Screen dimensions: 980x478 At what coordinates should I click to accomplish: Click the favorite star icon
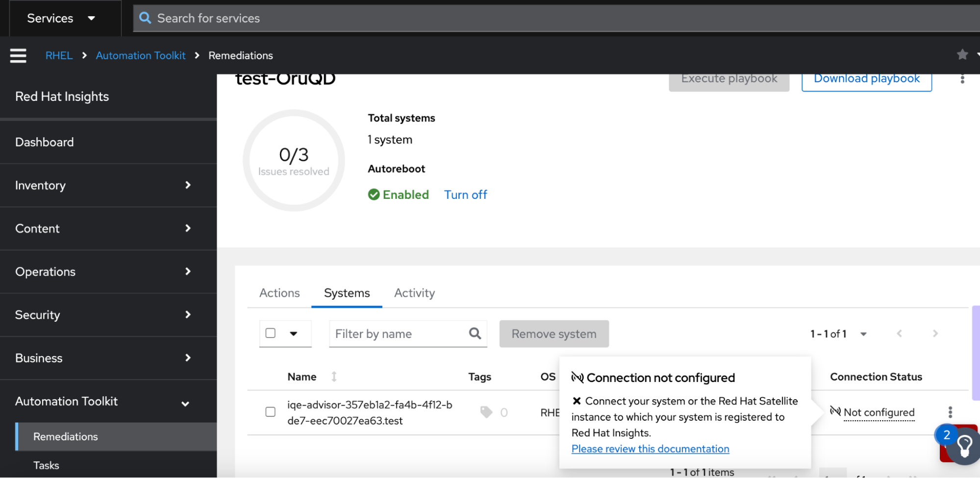(x=962, y=54)
